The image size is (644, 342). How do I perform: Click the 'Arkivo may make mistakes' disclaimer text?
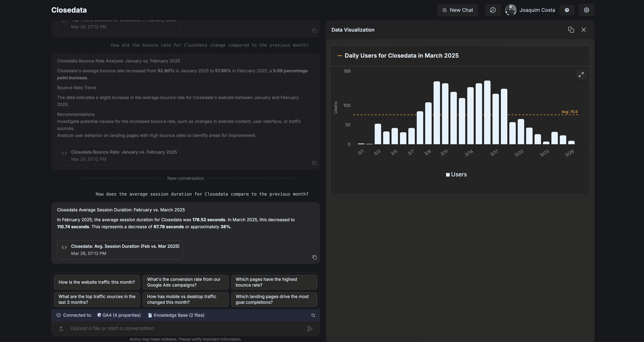186,339
